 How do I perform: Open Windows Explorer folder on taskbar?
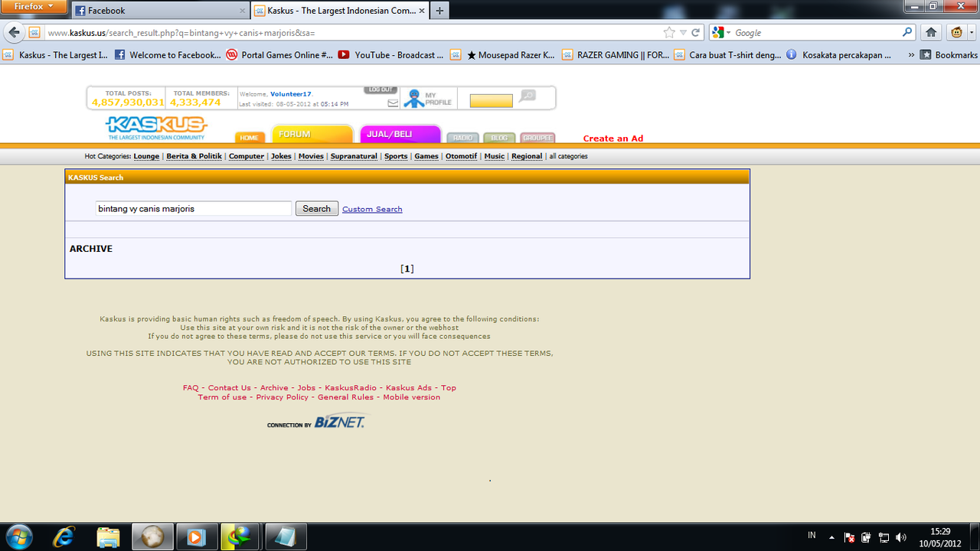[x=109, y=537]
